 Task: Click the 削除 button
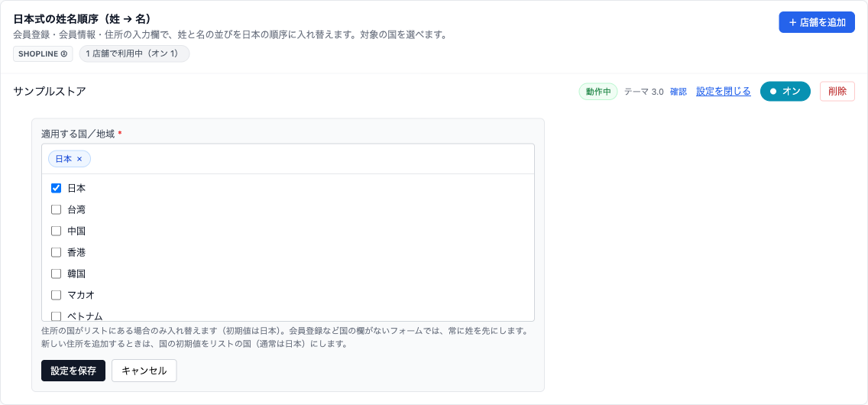(837, 91)
